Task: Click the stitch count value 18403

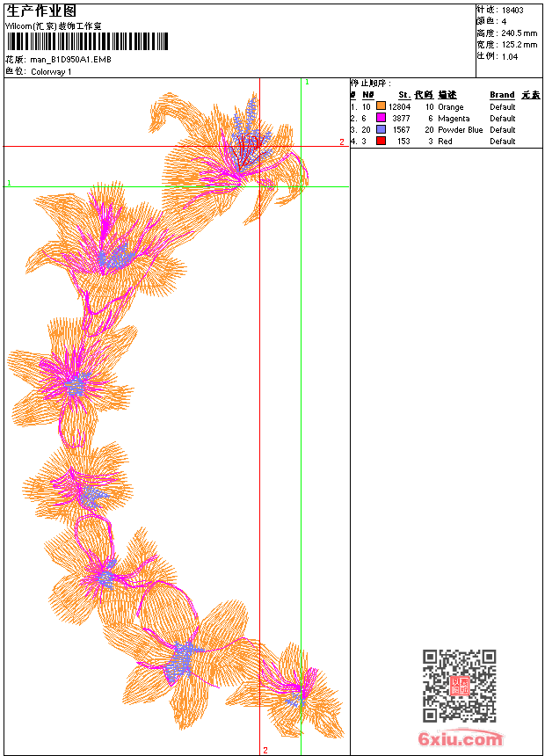Action: point(512,11)
